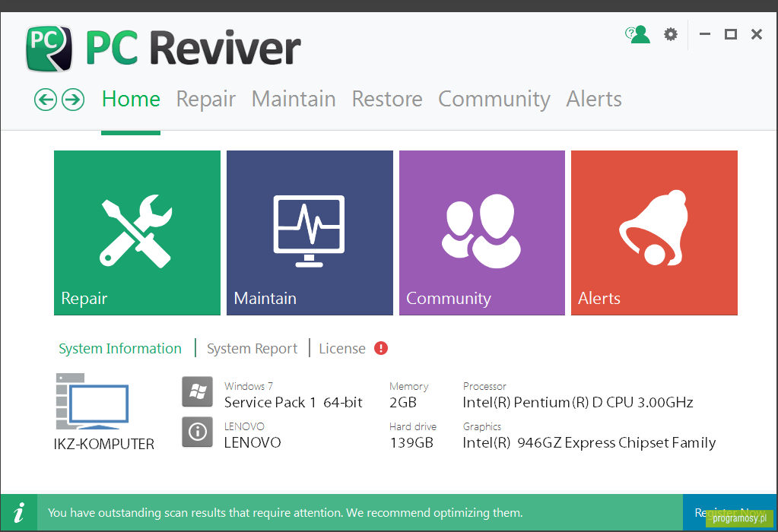Click the 2GB memory value

[x=403, y=402]
